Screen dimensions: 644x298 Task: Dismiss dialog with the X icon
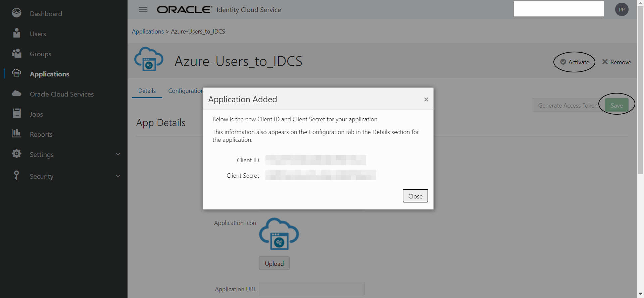coord(426,100)
